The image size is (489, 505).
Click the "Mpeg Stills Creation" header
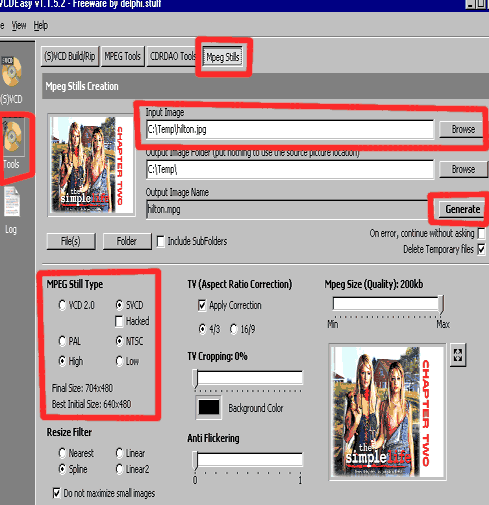pos(82,86)
